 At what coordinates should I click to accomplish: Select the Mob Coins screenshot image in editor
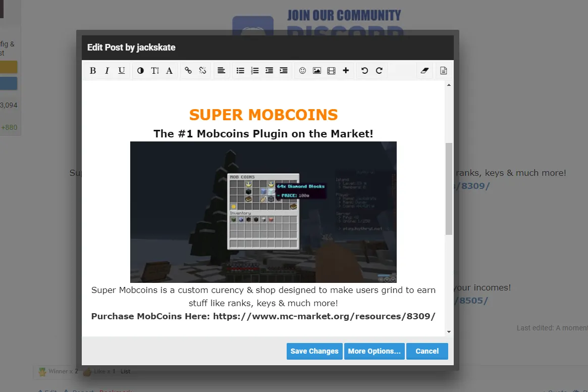click(263, 212)
